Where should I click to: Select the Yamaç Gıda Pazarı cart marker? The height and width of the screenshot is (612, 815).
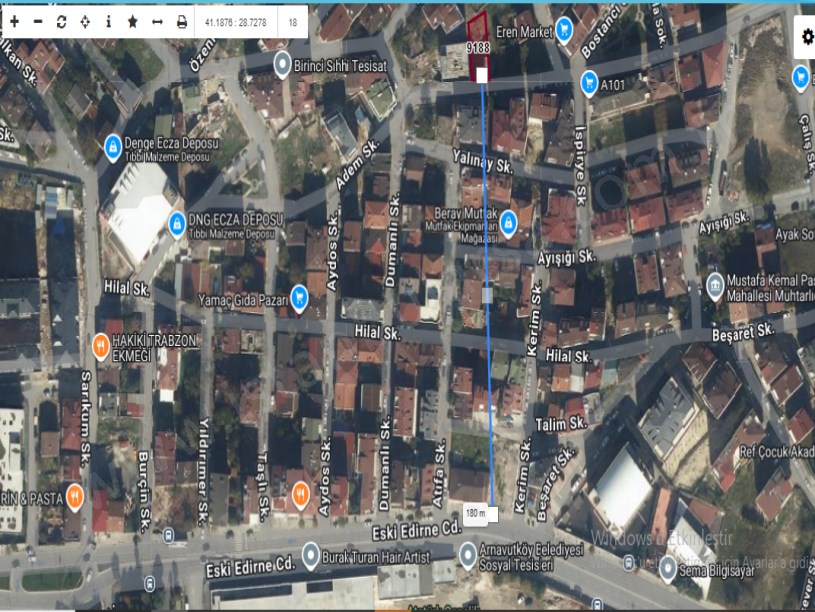299,296
